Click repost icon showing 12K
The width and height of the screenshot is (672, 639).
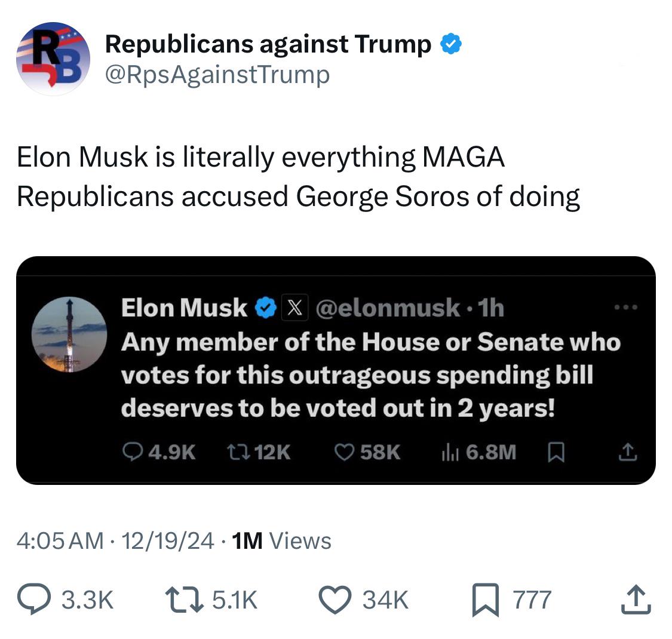(x=234, y=452)
